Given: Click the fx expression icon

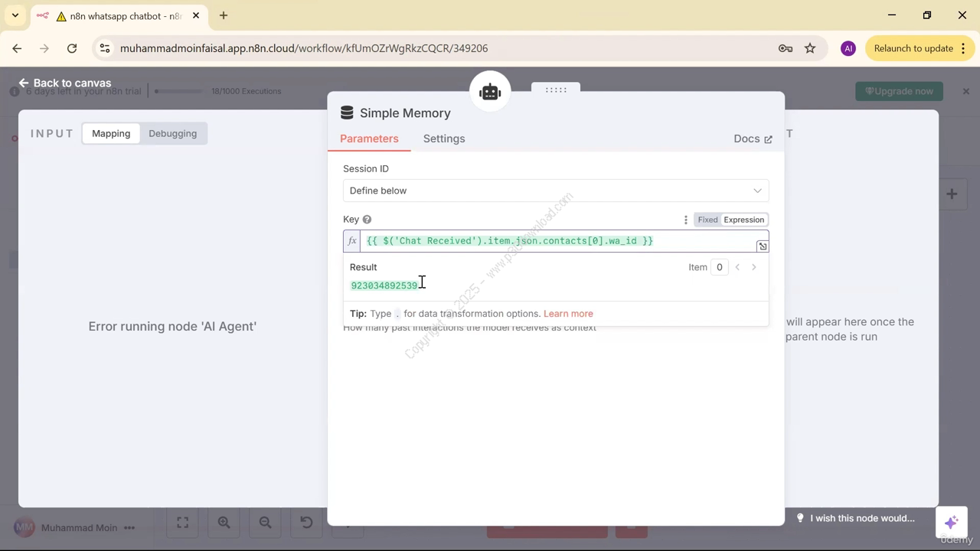Looking at the screenshot, I should coord(352,241).
